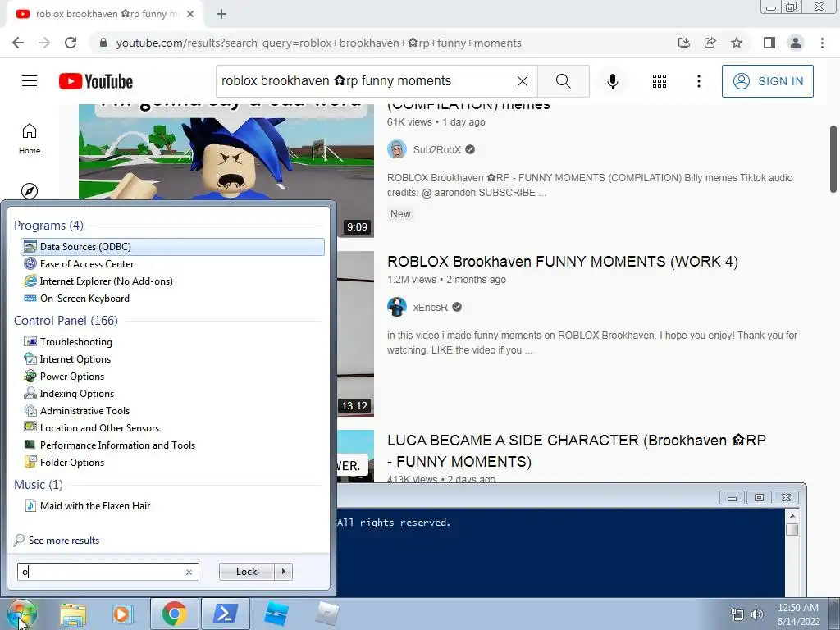
Task: Open the volume speaker tray icon
Action: (x=756, y=614)
